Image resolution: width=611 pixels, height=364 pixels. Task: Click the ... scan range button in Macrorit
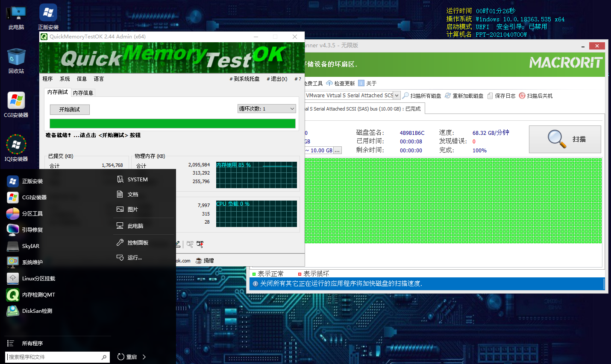pos(338,151)
